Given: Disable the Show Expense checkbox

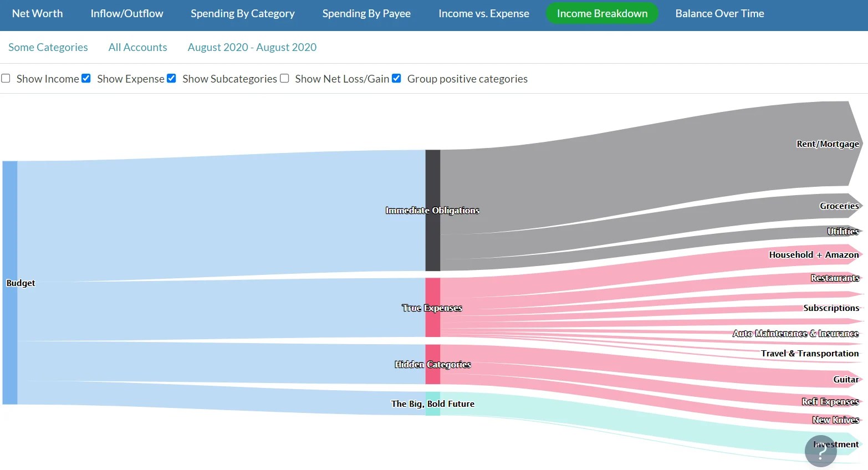Looking at the screenshot, I should [86, 78].
